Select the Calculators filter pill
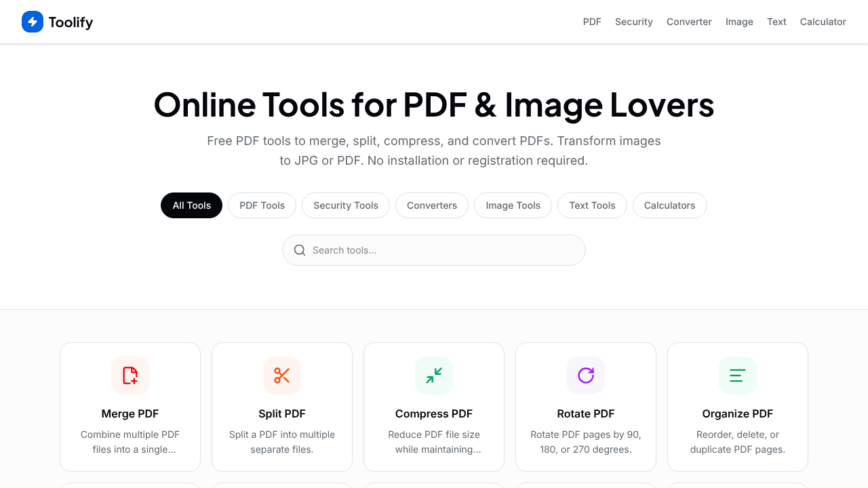The height and width of the screenshot is (488, 868). 670,205
